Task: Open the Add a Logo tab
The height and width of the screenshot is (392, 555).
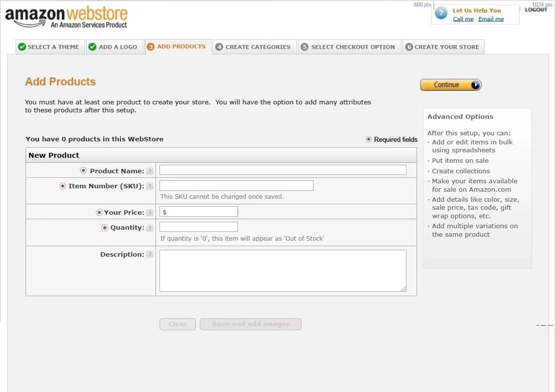Action: [x=114, y=46]
